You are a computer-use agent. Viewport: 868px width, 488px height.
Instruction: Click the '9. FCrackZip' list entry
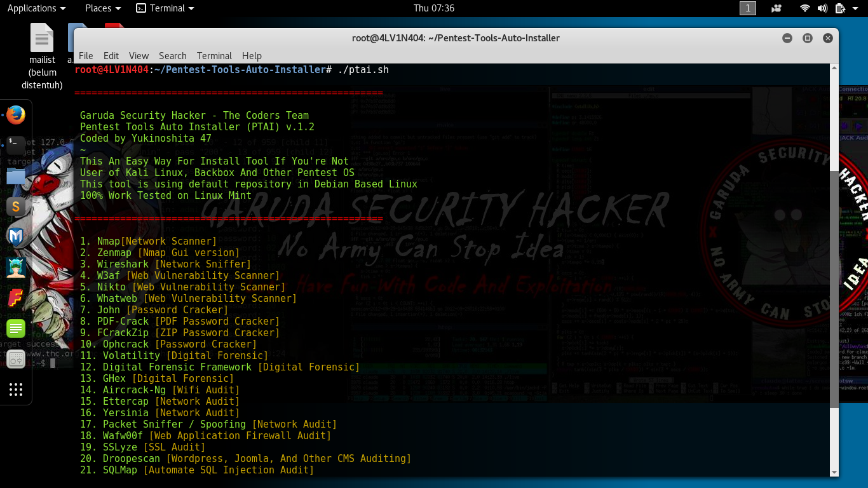[180, 333]
